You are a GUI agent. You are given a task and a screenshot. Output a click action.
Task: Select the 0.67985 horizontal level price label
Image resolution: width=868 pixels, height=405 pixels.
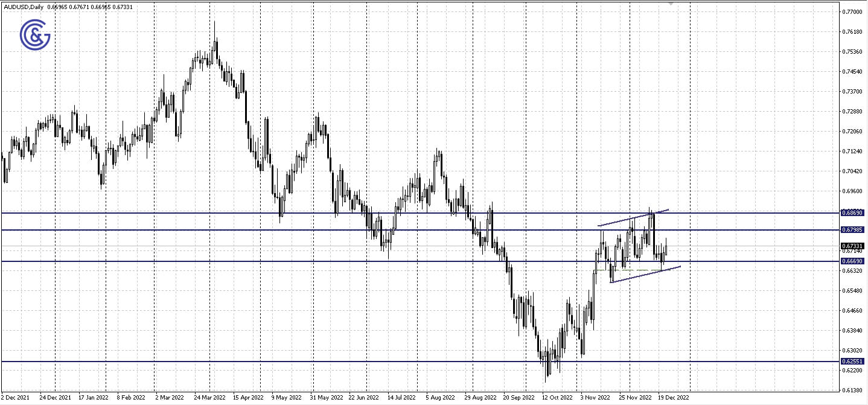852,230
